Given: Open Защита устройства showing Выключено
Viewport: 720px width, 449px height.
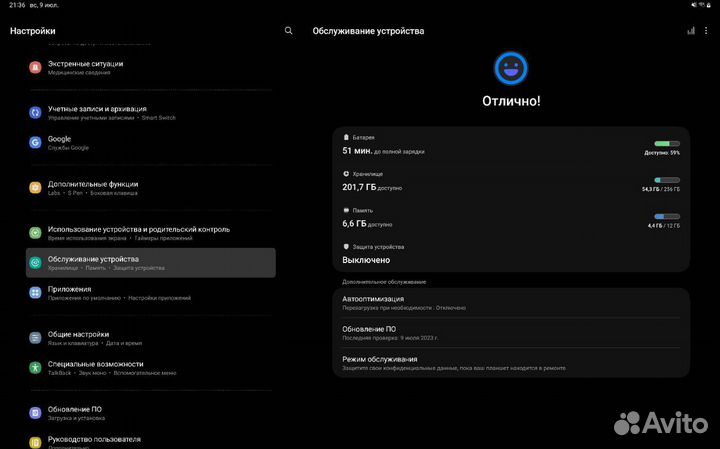Looking at the screenshot, I should (x=510, y=253).
